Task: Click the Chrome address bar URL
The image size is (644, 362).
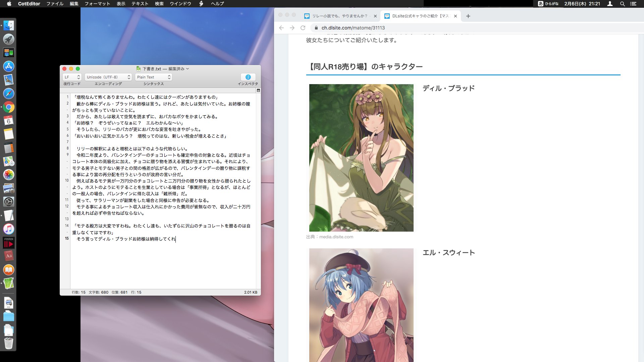Action: point(353,28)
